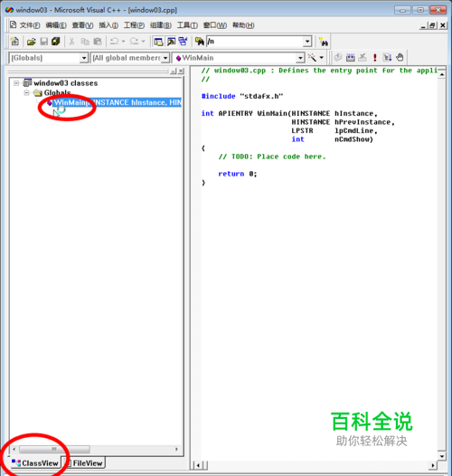Open the WizardBar actions dropdown arrow
452x476 pixels.
click(322, 57)
